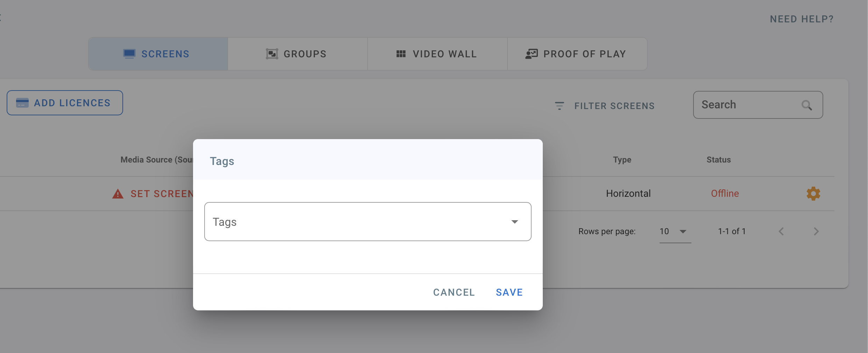
Task: Cancel the Tags dialog
Action: coord(454,292)
